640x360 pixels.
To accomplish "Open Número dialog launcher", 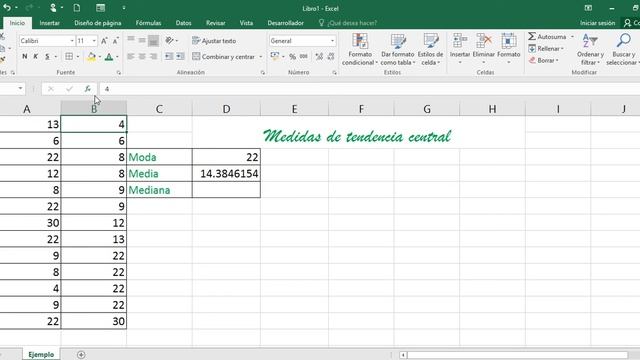I will (x=334, y=73).
